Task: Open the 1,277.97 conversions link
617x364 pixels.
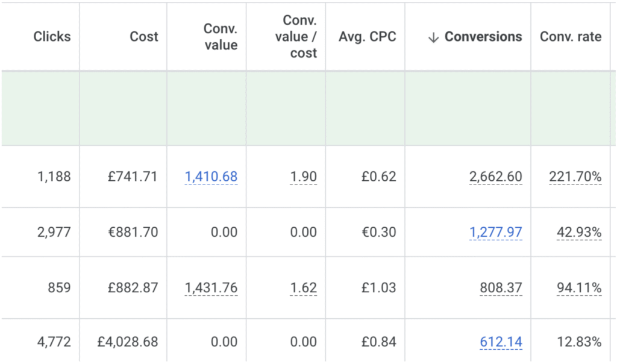Action: (x=496, y=232)
